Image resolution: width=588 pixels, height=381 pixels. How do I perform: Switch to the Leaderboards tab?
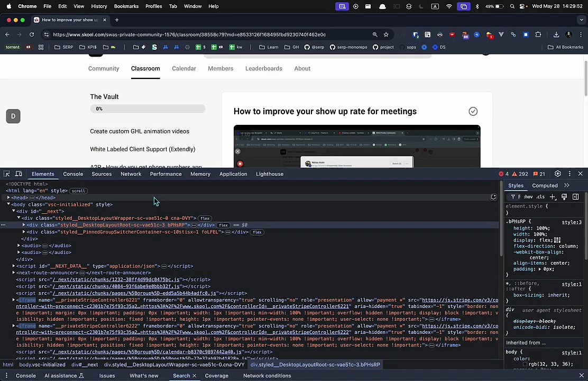point(264,68)
